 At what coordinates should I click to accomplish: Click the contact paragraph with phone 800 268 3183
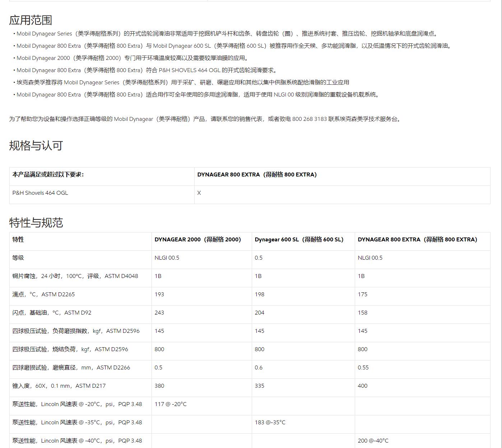pos(205,119)
